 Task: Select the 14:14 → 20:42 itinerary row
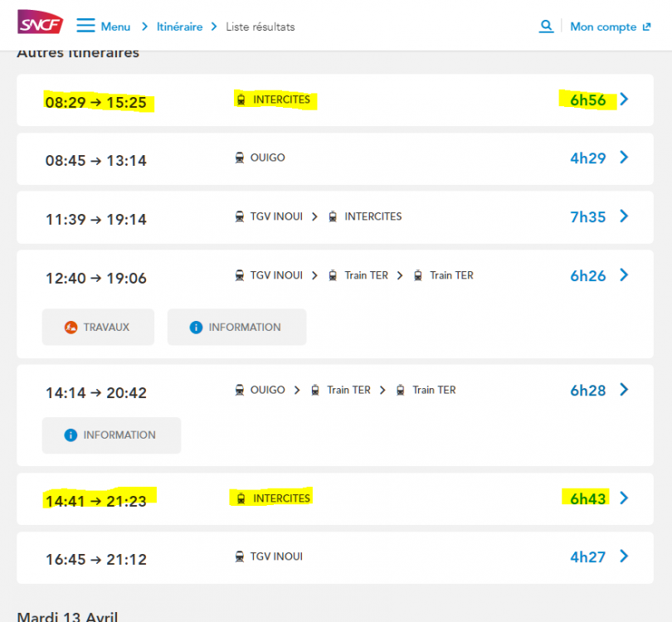(332, 391)
